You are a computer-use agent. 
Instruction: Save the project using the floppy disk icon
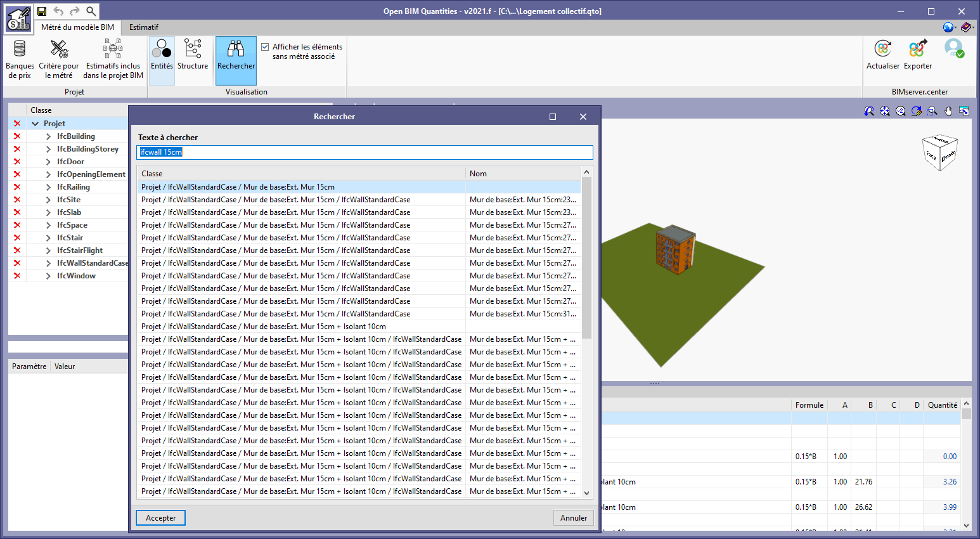click(x=42, y=11)
